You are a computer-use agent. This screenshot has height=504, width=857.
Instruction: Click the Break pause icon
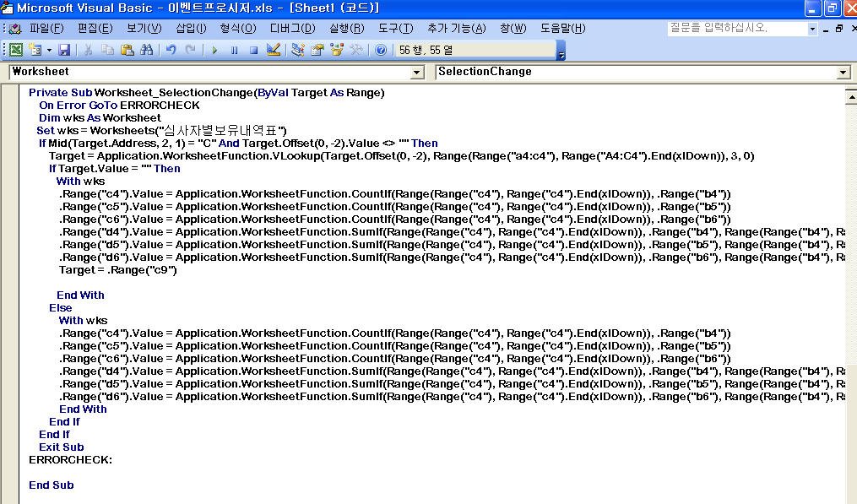[x=234, y=51]
